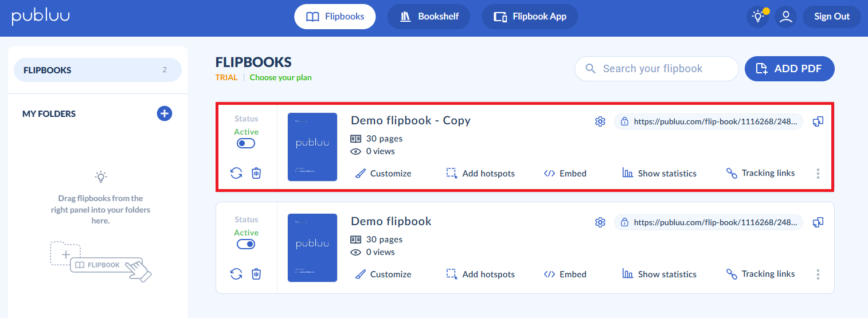Embed Demo flipbook
This screenshot has width=868, height=318.
pos(565,274)
